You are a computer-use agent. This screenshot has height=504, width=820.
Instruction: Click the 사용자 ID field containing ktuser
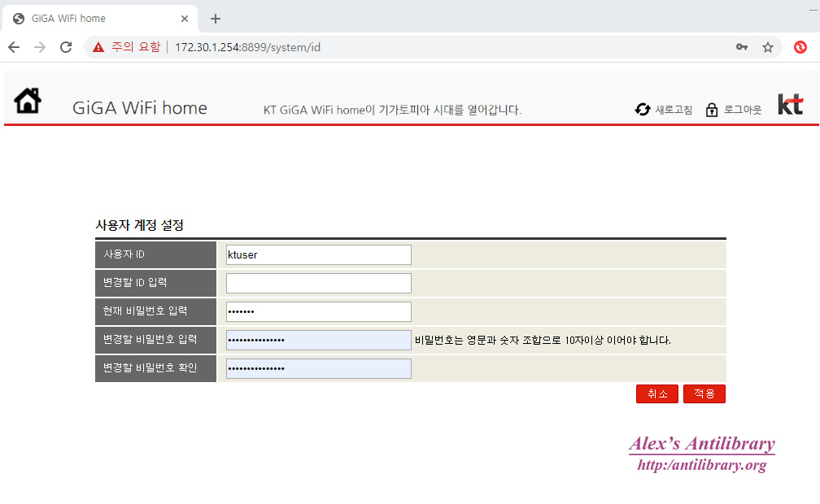tap(319, 254)
